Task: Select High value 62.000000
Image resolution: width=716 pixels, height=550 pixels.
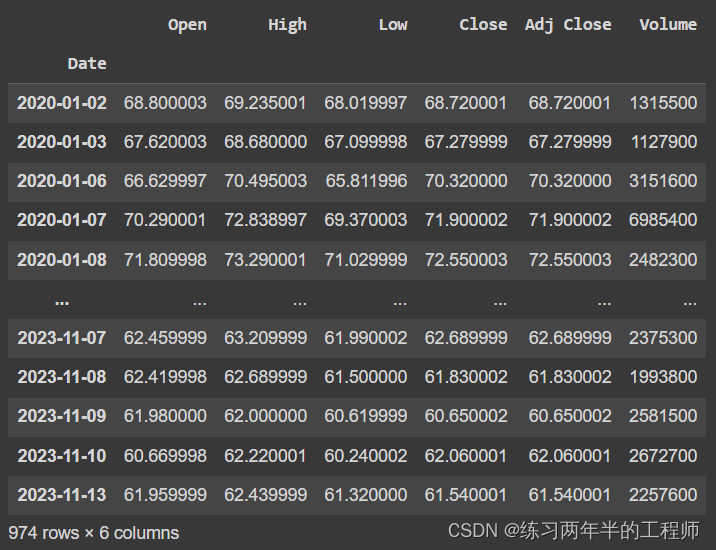Action: click(265, 416)
